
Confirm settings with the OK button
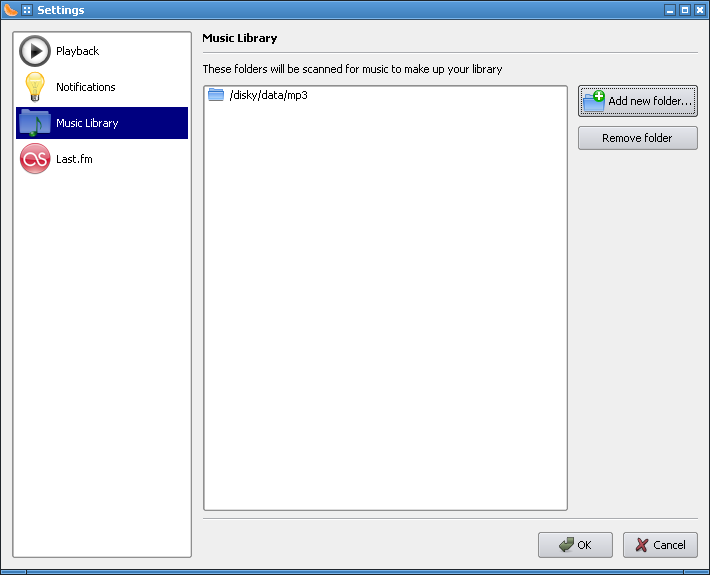coord(575,545)
